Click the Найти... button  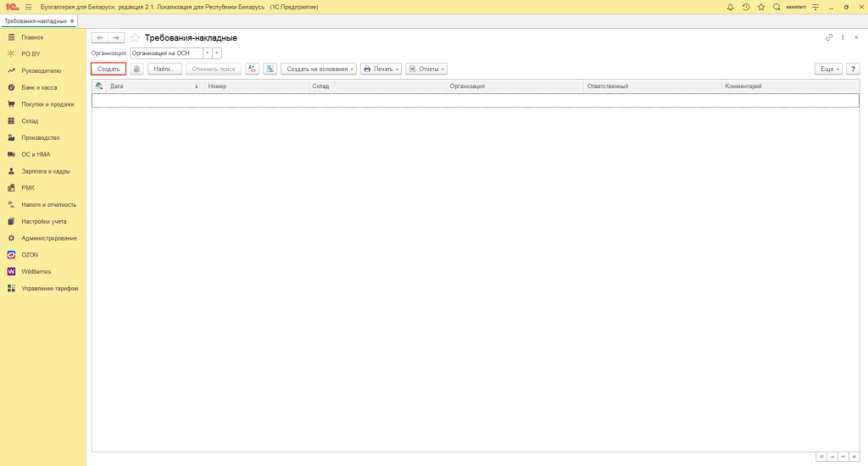pos(164,69)
